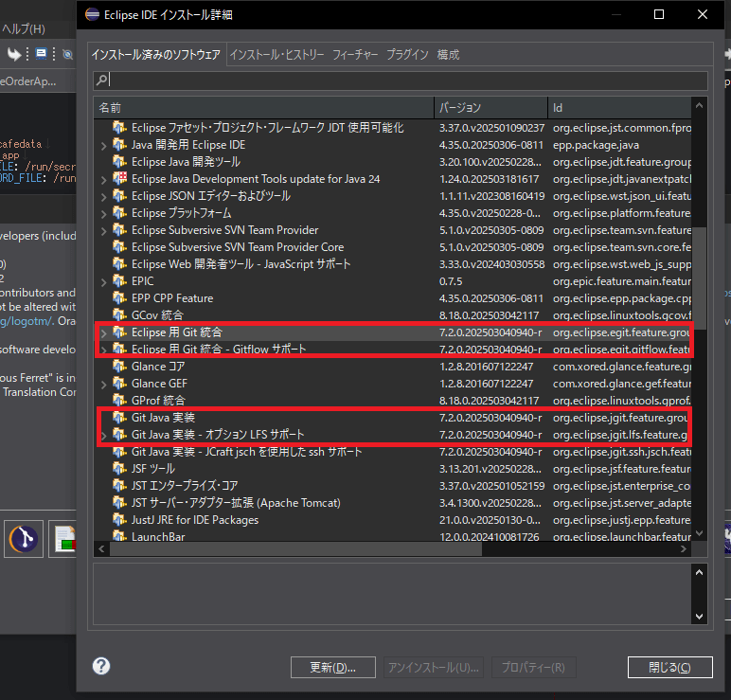
Task: Click the icon beside JustJ JRE for IDE Packages
Action: pyautogui.click(x=119, y=520)
